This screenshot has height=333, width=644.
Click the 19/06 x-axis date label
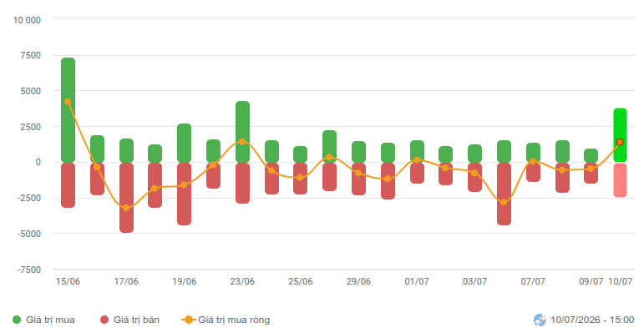click(184, 282)
